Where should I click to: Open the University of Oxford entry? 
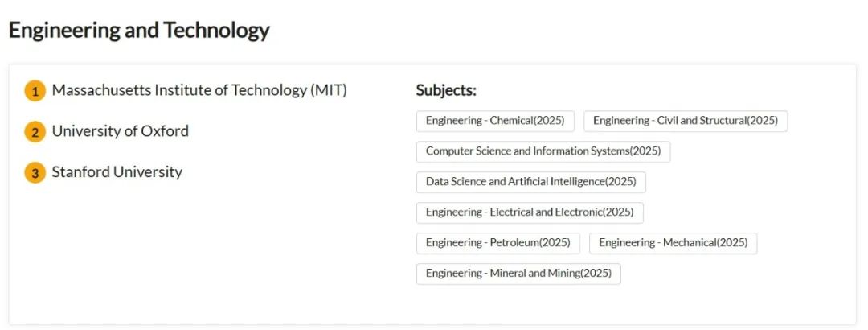pyautogui.click(x=120, y=131)
